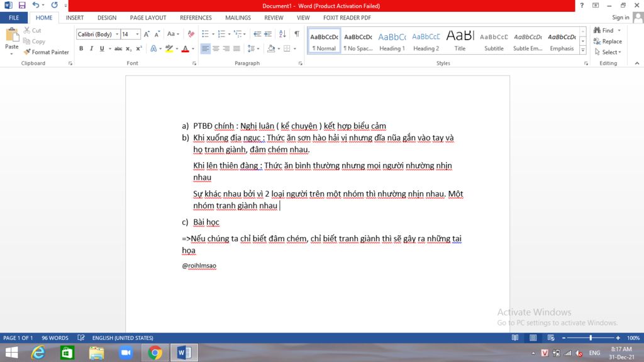Copy the selection
Image resolution: width=644 pixels, height=362 pixels.
34,41
